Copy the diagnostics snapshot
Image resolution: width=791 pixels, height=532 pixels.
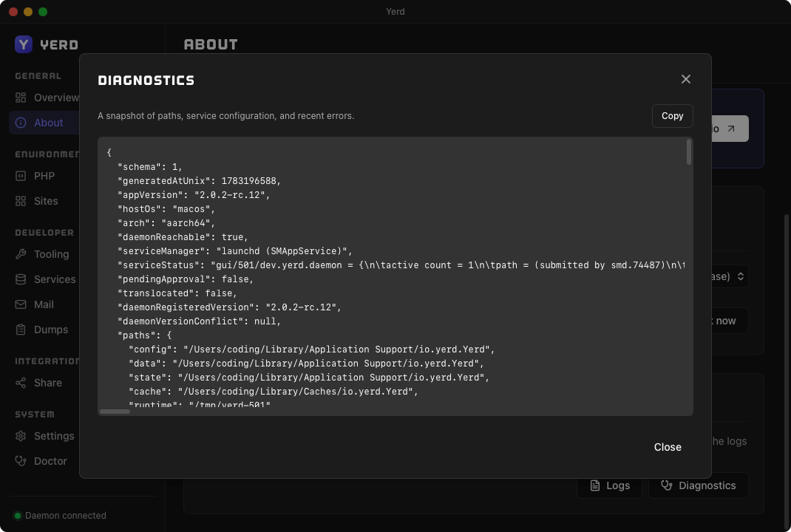coord(673,116)
